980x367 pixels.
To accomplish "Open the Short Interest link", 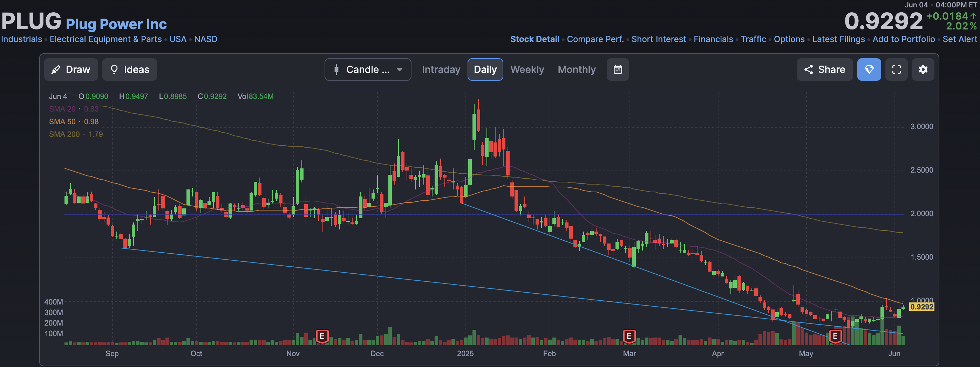I will point(659,39).
